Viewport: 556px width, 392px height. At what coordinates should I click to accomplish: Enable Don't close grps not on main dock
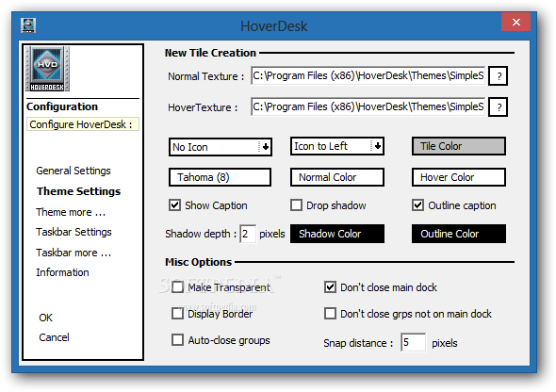[330, 314]
